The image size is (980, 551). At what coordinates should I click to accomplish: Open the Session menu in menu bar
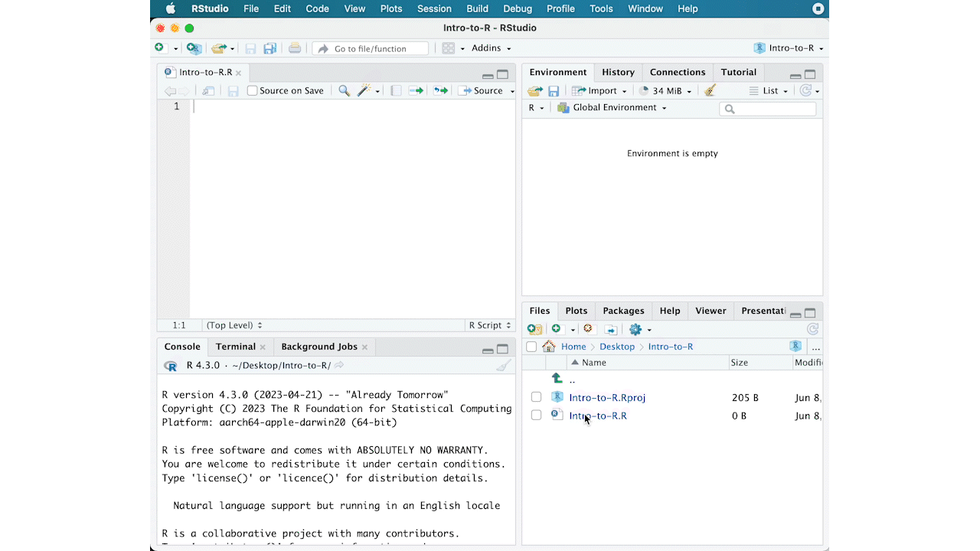434,8
